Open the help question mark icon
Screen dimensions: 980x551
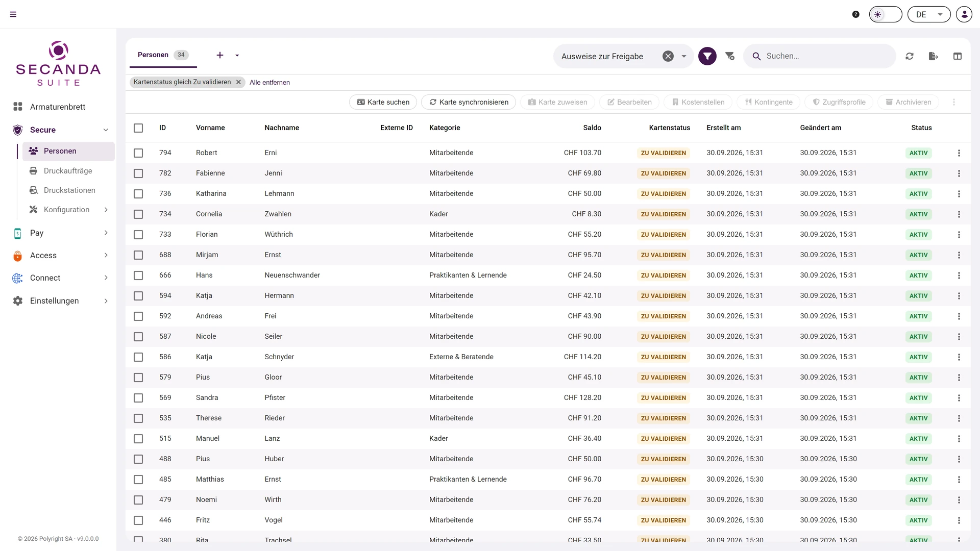click(x=856, y=14)
